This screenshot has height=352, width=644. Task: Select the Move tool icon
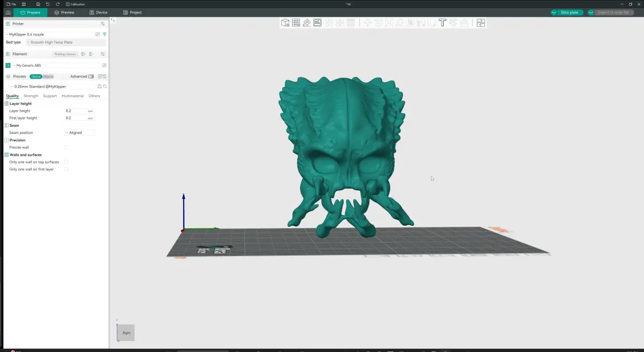(x=368, y=23)
